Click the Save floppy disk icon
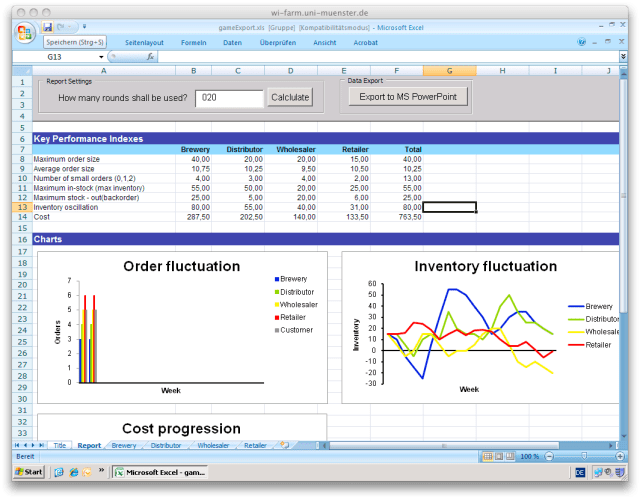The width and height of the screenshot is (640, 499). pos(48,27)
